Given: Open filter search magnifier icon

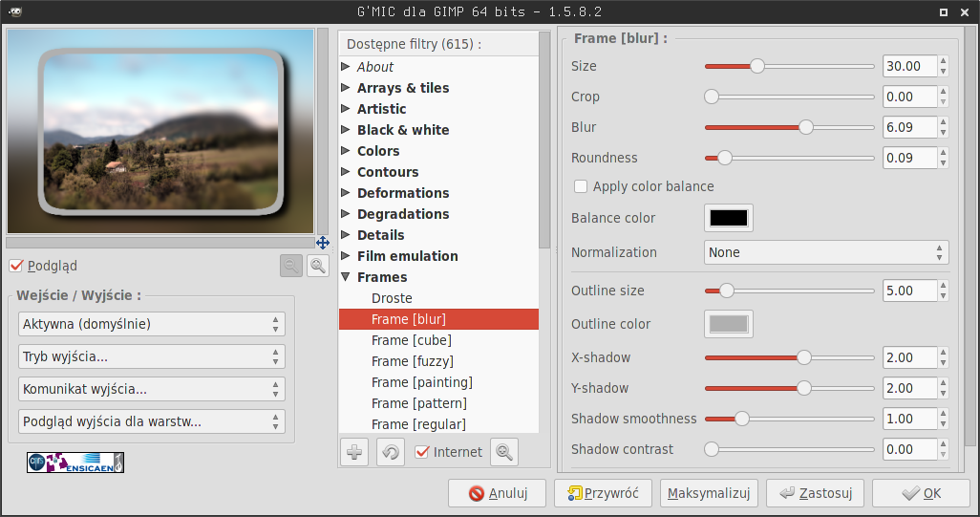Looking at the screenshot, I should 504,452.
